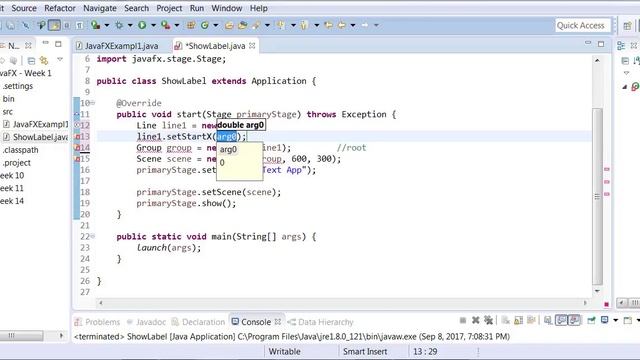Click the Run External Tools icon
The width and height of the screenshot is (640, 360).
pyautogui.click(x=165, y=25)
